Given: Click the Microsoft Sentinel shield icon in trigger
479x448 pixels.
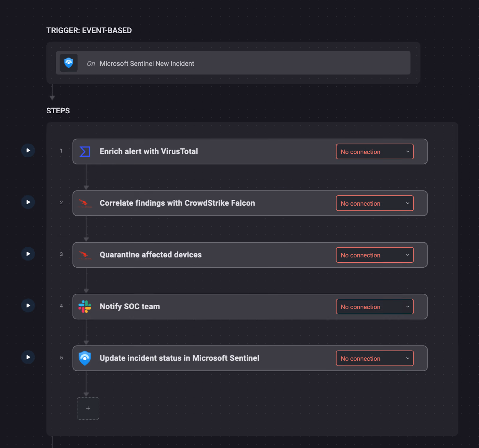Looking at the screenshot, I should pyautogui.click(x=69, y=63).
